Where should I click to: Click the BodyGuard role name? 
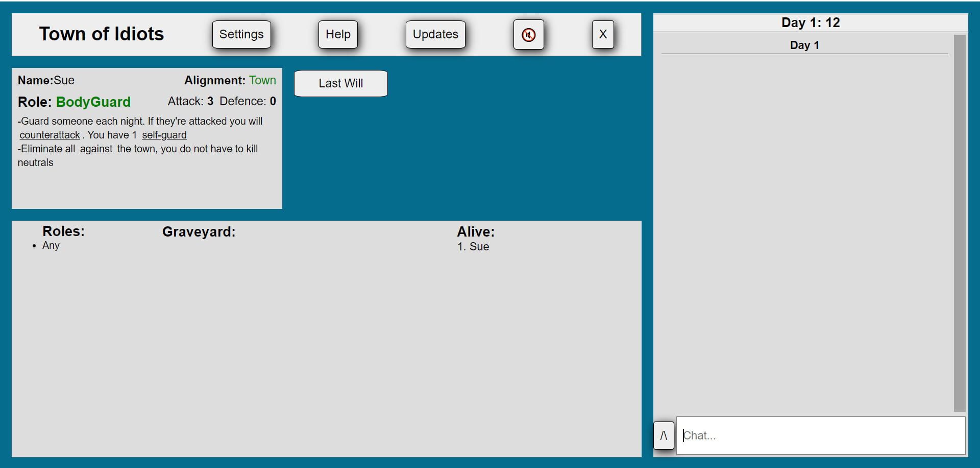pos(93,102)
